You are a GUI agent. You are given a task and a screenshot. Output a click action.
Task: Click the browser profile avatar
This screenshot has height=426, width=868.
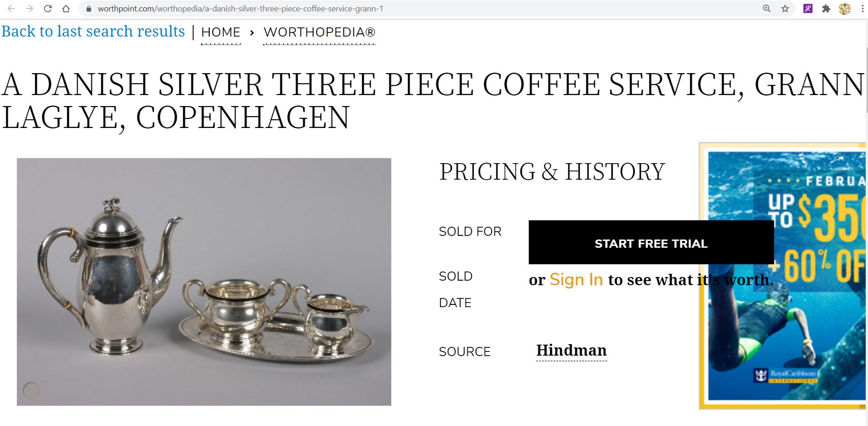[x=845, y=8]
